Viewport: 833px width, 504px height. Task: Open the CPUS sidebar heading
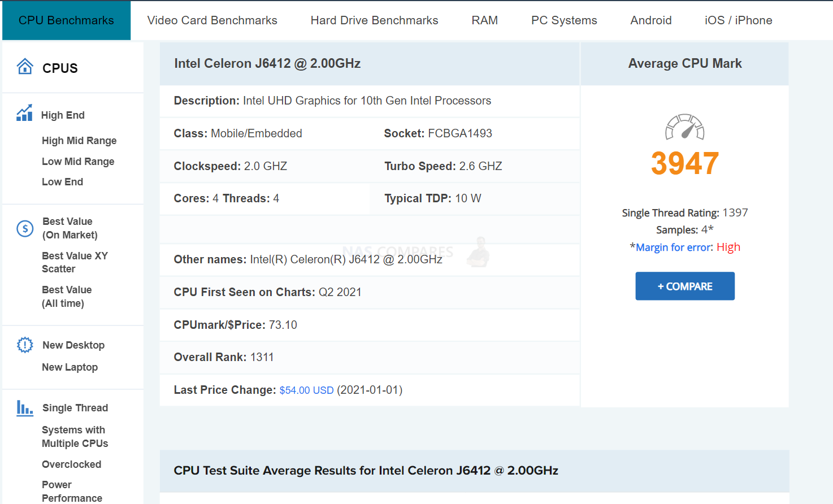(60, 68)
